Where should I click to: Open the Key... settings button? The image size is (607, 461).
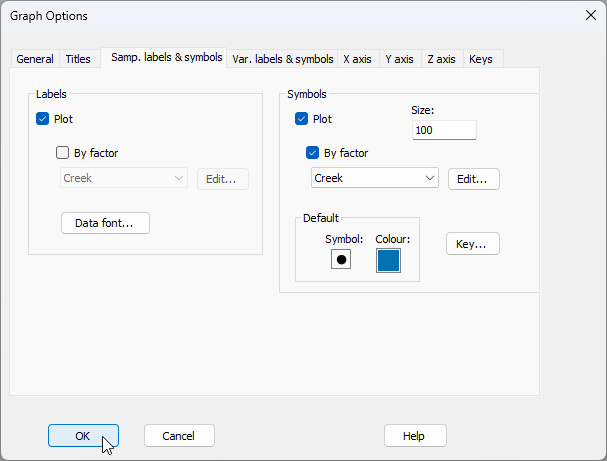(x=472, y=244)
